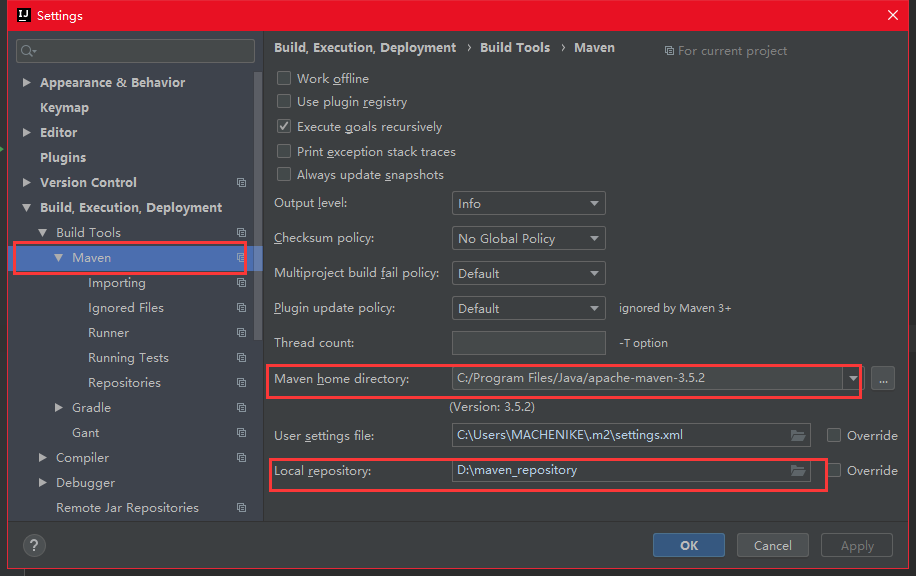The image size is (916, 576).
Task: Click the Cancel button
Action: (773, 545)
